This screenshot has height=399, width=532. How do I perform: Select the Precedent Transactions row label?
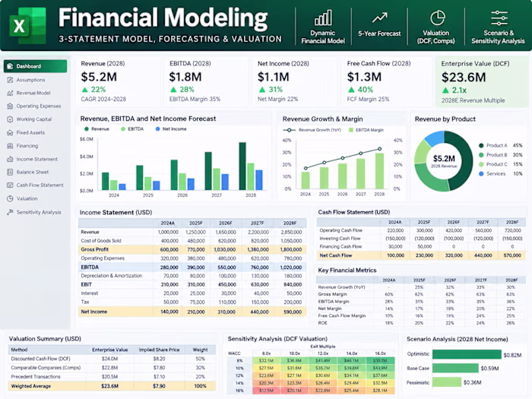point(36,377)
